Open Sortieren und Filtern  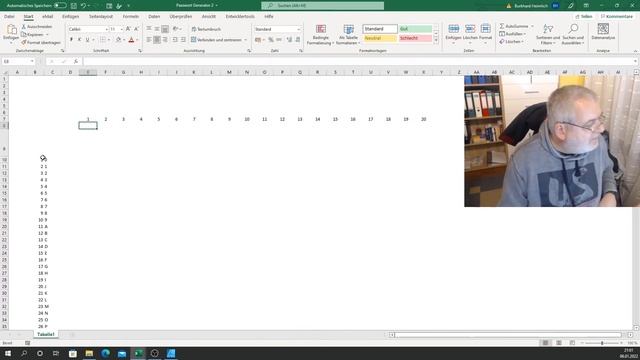548,34
